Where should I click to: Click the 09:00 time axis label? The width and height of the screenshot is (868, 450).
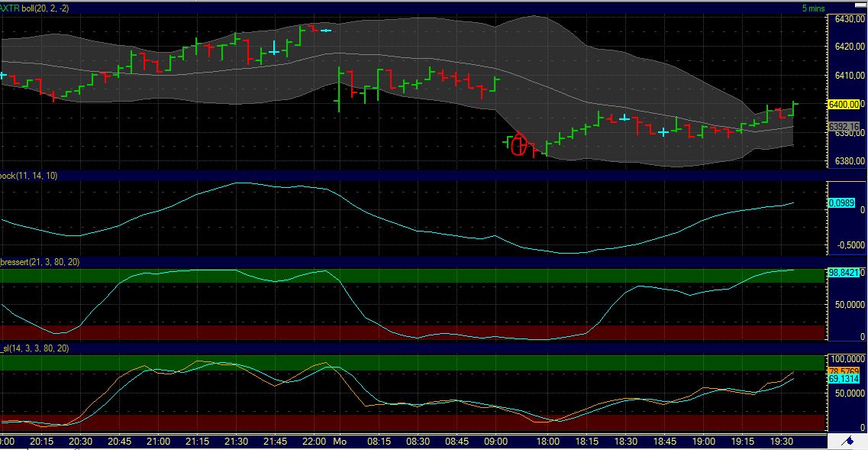(x=496, y=442)
